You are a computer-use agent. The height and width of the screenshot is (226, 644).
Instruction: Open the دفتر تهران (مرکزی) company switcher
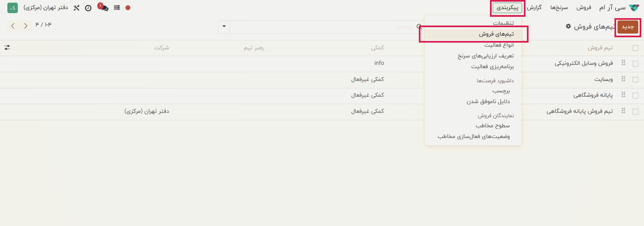(x=46, y=7)
